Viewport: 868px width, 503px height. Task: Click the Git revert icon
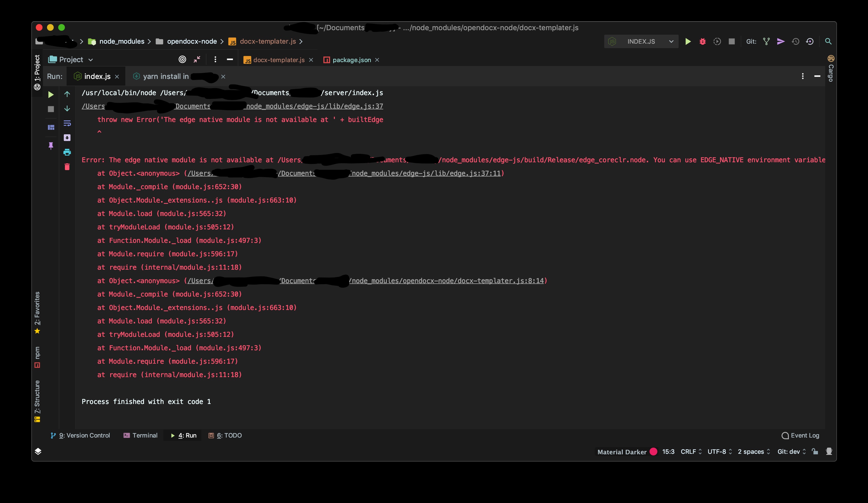click(810, 41)
